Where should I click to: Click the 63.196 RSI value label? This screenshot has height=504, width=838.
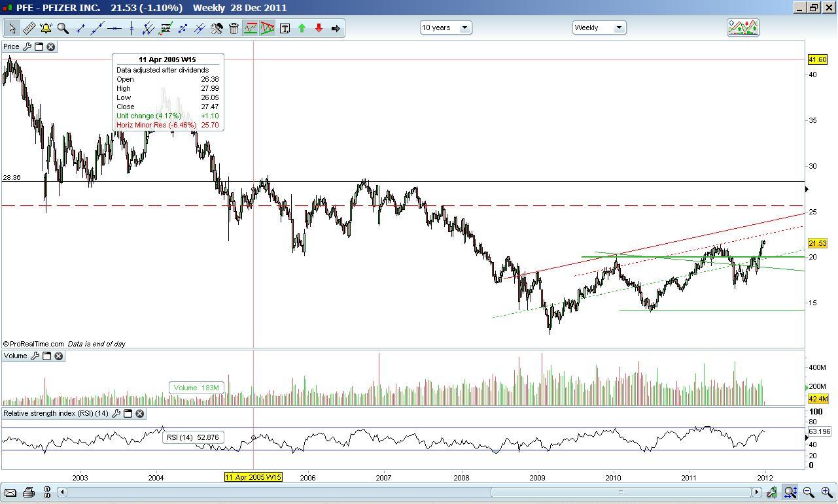point(819,431)
